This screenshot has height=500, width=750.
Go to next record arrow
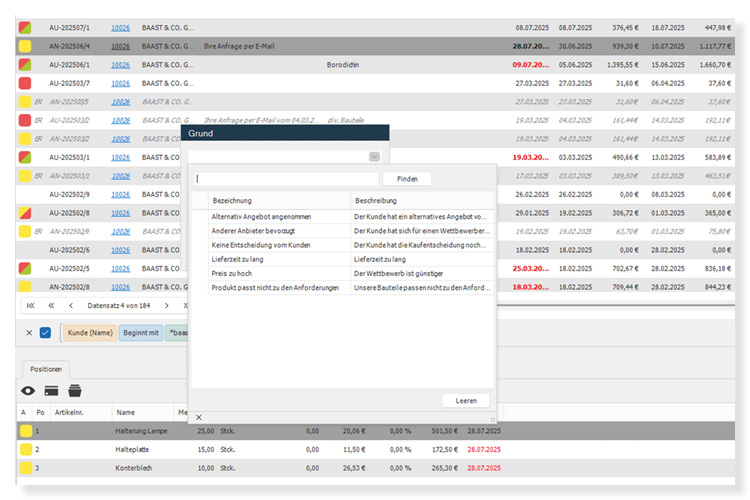tap(166, 305)
